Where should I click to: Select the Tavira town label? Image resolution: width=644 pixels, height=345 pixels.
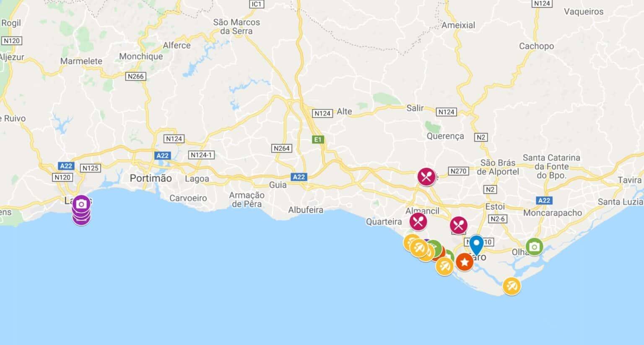tap(629, 180)
